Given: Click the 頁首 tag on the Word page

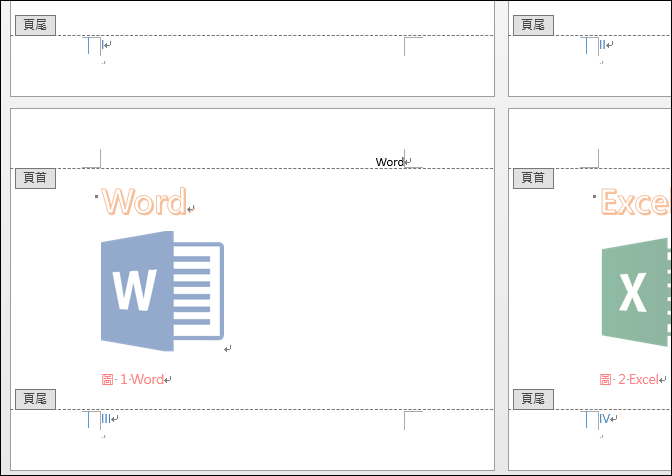Looking at the screenshot, I should pyautogui.click(x=36, y=178).
